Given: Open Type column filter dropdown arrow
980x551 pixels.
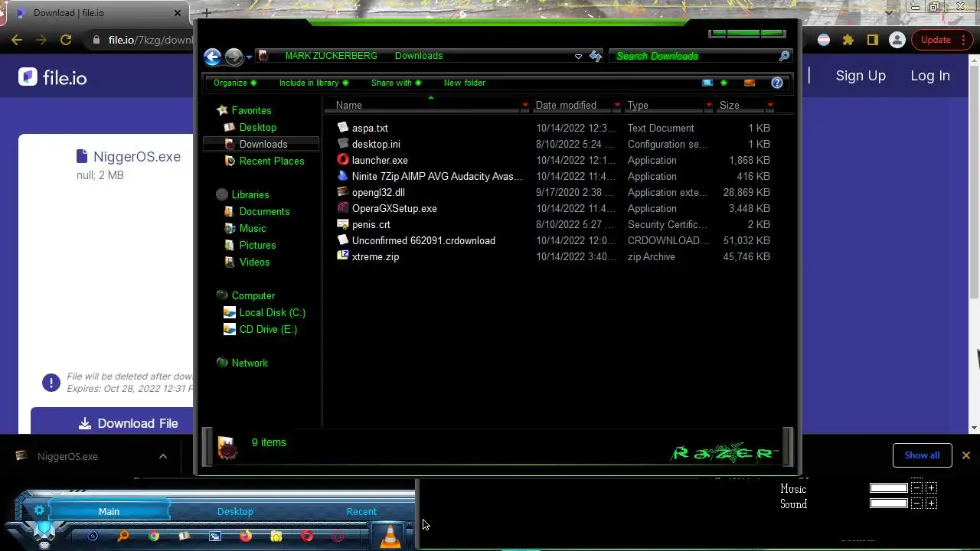Looking at the screenshot, I should pyautogui.click(x=709, y=105).
